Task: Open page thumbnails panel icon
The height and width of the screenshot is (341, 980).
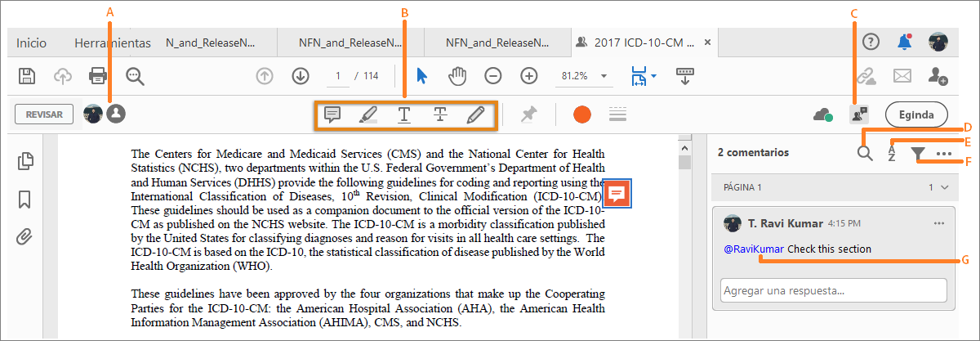Action: (25, 161)
